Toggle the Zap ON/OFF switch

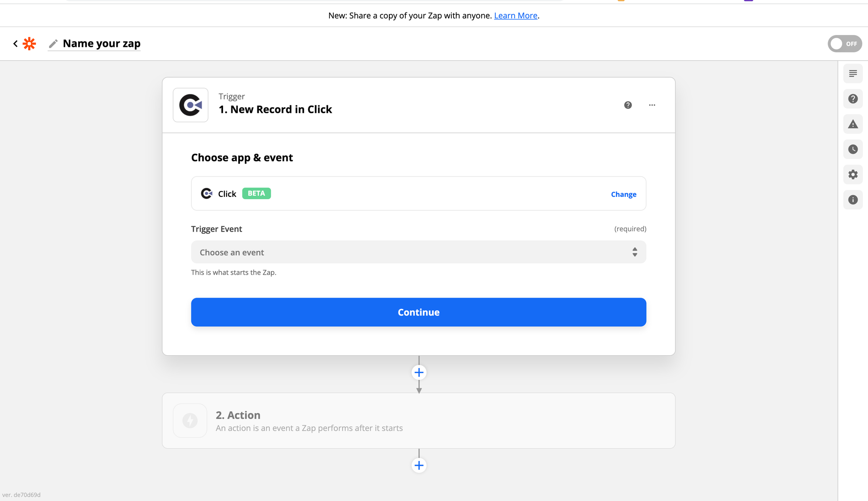click(845, 43)
